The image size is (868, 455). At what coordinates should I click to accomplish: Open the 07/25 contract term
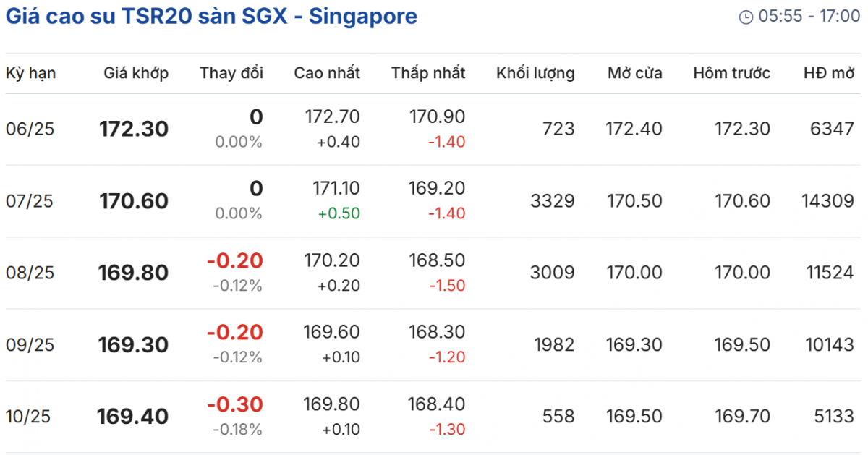[30, 201]
